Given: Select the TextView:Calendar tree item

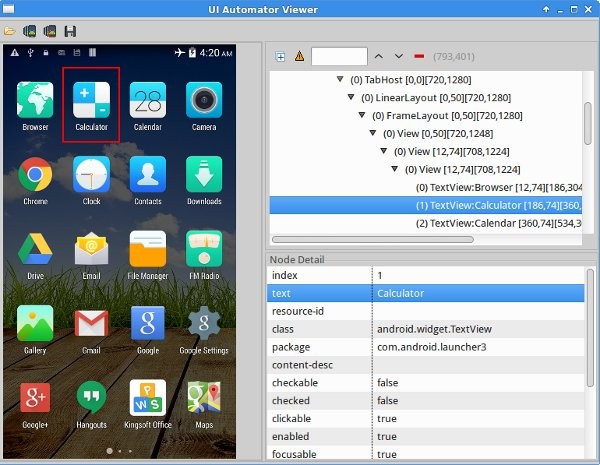Looking at the screenshot, I should pos(499,223).
